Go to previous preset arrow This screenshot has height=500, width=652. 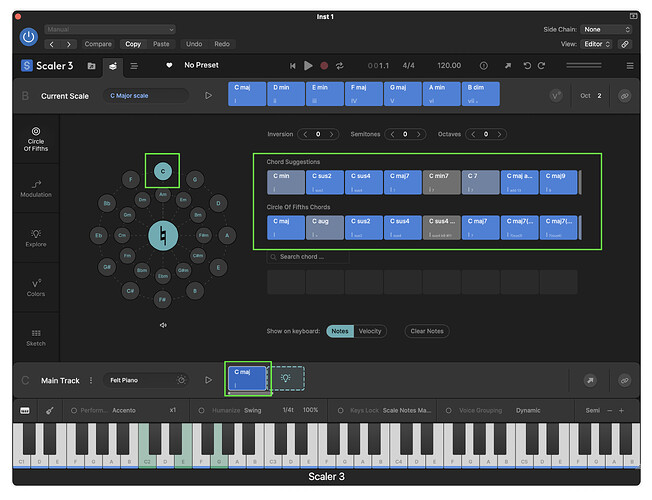click(x=52, y=44)
